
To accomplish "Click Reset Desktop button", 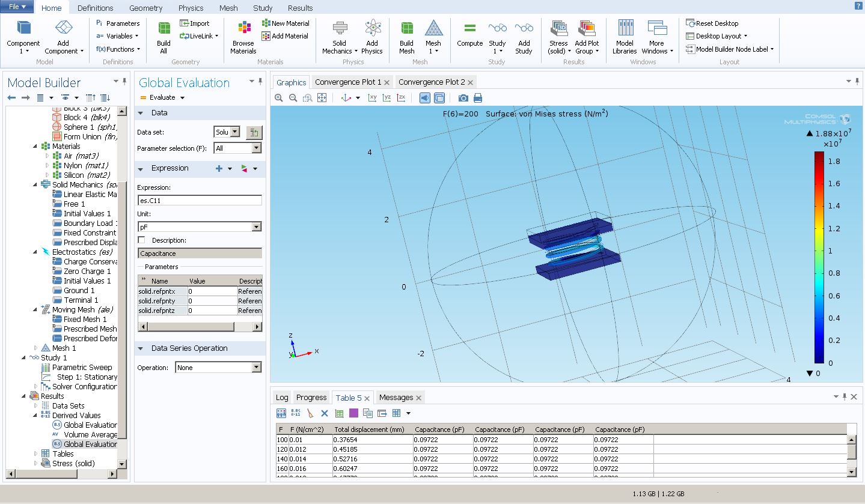I will click(x=712, y=23).
